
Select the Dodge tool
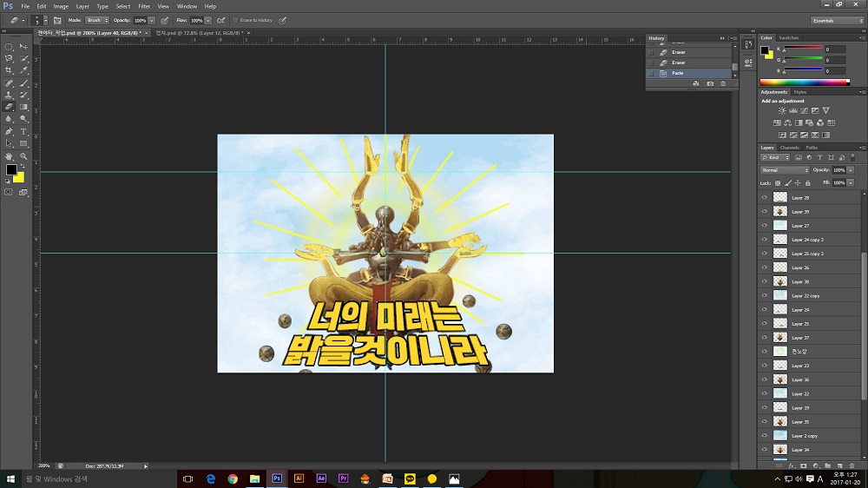(23, 119)
